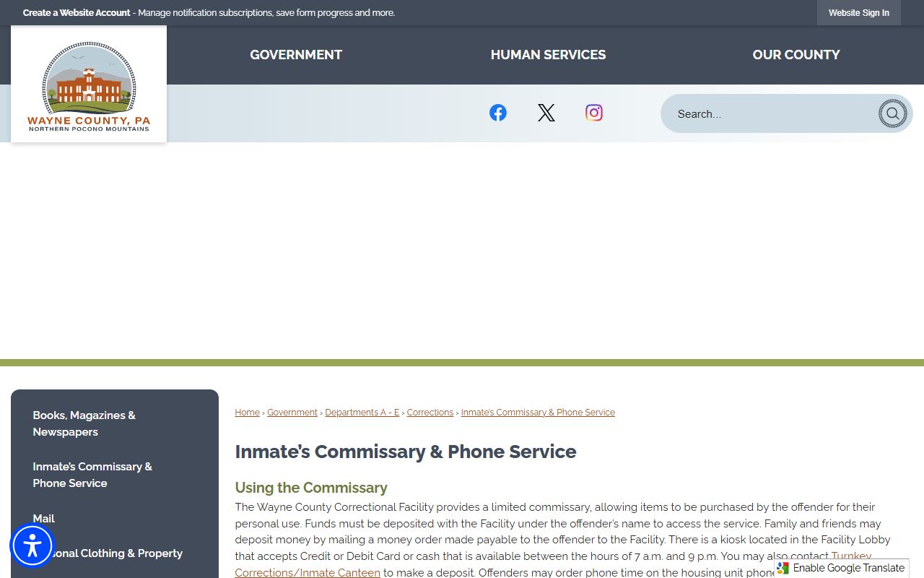Click the Wayne County, PA logo
924x578 pixels.
(x=89, y=85)
